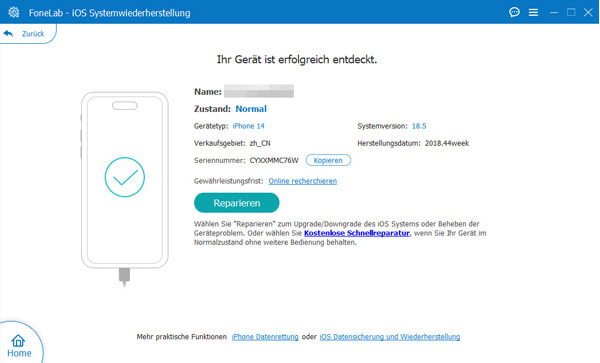Click the blurred device name field
This screenshot has width=600, height=363.
(259, 91)
